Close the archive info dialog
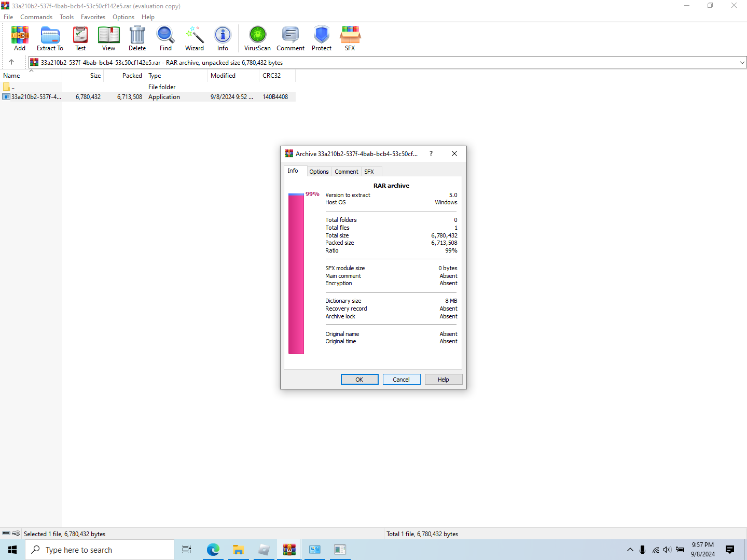 coord(454,153)
